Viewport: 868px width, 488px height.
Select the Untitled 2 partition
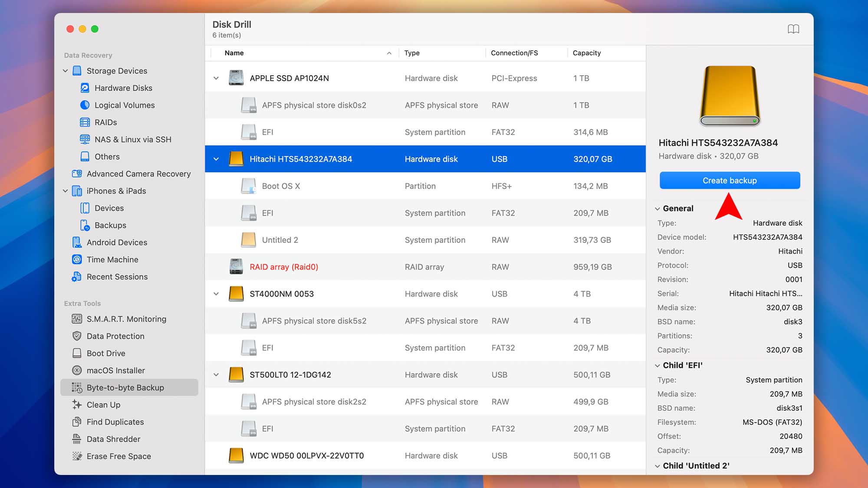425,240
